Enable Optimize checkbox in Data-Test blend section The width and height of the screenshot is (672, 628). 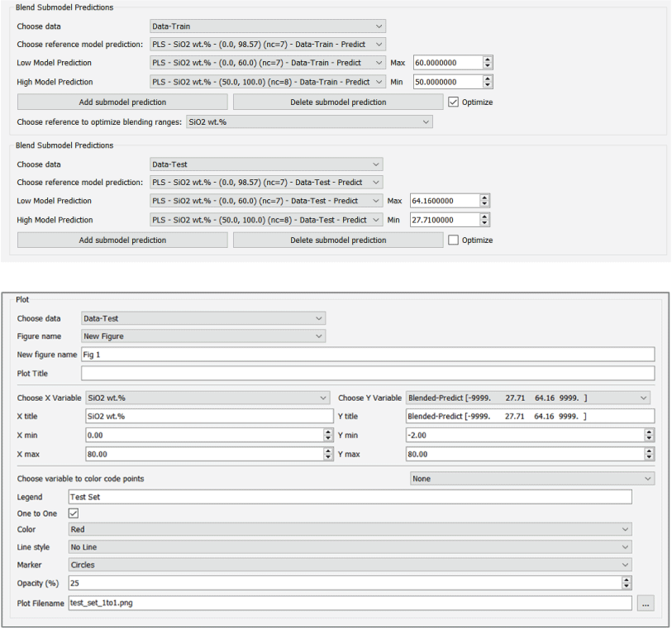[454, 240]
